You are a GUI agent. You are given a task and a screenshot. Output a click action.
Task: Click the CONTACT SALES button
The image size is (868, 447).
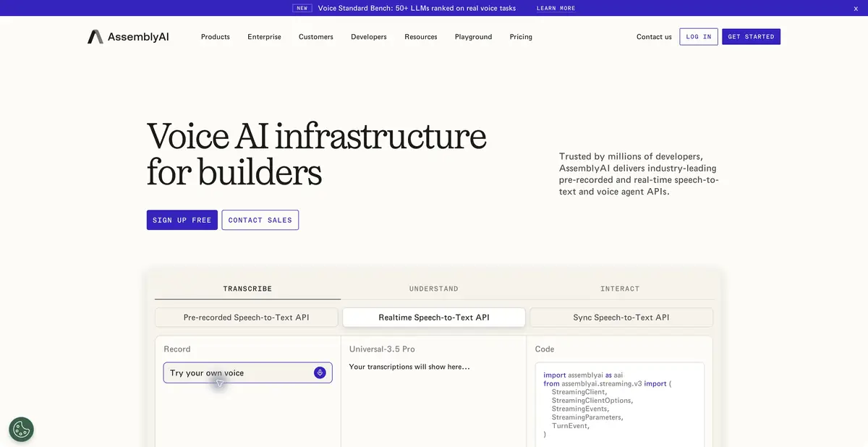coord(260,220)
